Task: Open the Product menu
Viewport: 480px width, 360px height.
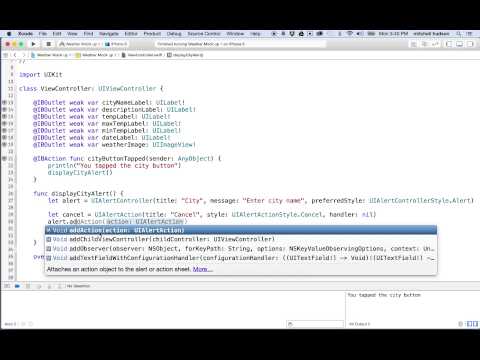Action: pos(152,34)
